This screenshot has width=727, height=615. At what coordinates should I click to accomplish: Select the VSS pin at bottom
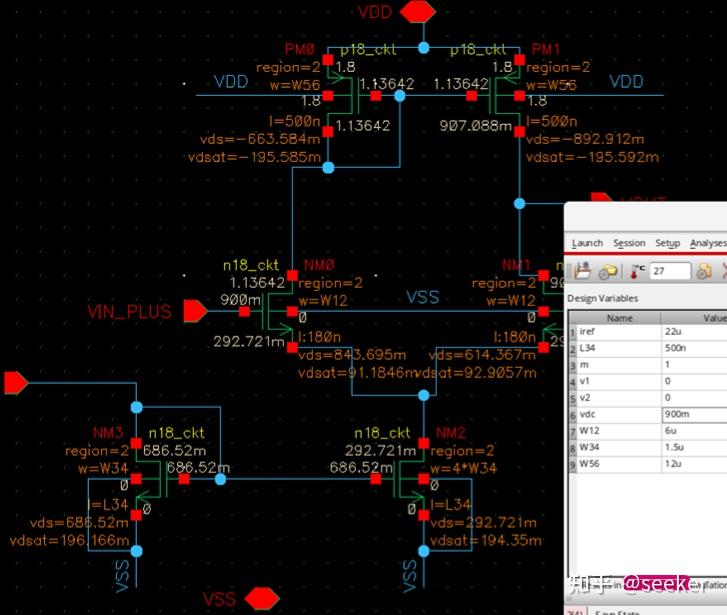262,598
